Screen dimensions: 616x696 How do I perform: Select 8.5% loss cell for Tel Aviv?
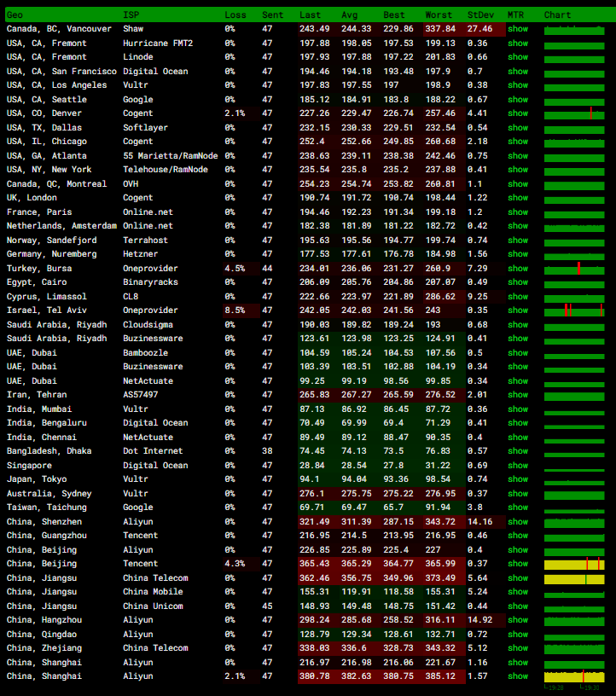tap(241, 310)
